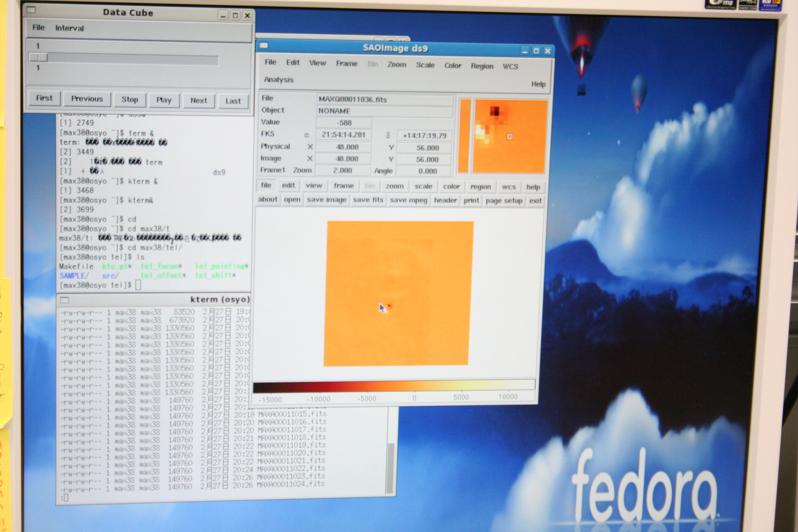Open the Scale menu in ds9
Viewport: 798px width, 532px height.
tap(425, 65)
